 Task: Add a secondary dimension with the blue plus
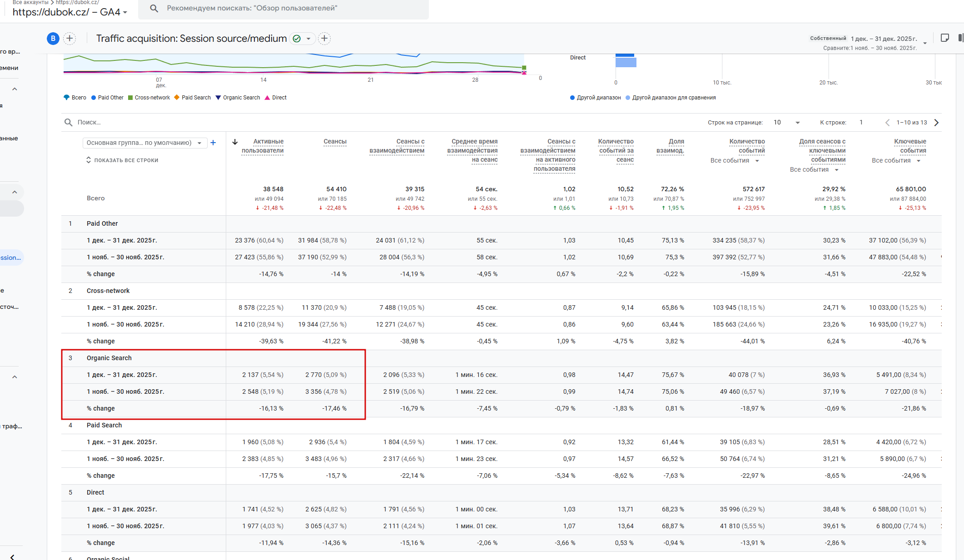213,143
